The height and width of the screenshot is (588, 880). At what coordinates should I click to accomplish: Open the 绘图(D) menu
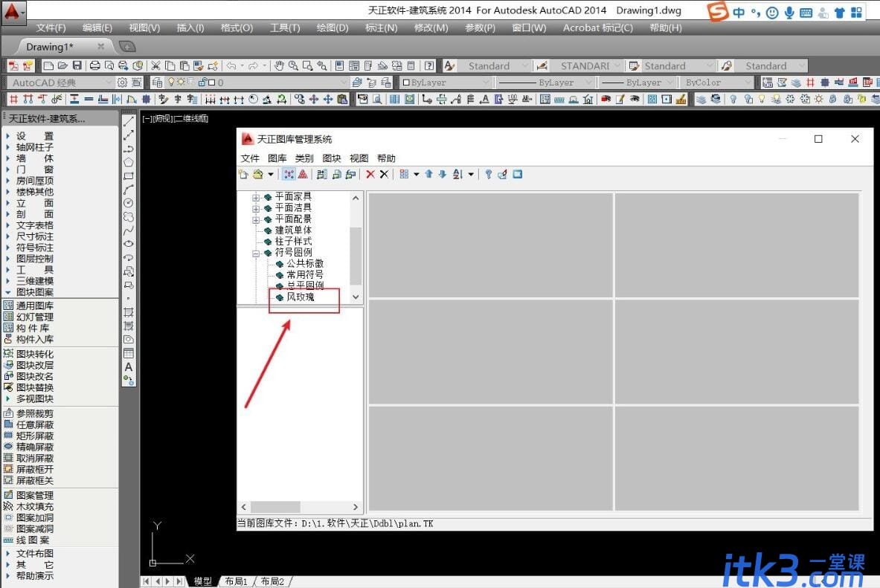click(x=333, y=28)
